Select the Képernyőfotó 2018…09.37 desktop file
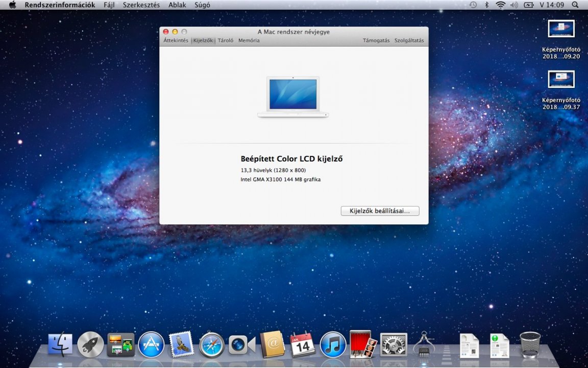The width and height of the screenshot is (588, 368). 561,90
